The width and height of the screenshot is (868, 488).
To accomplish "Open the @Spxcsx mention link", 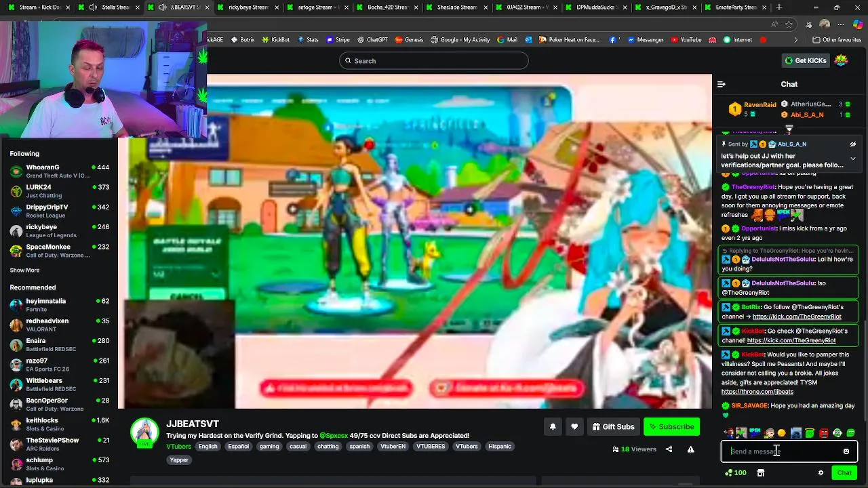I will click(334, 435).
